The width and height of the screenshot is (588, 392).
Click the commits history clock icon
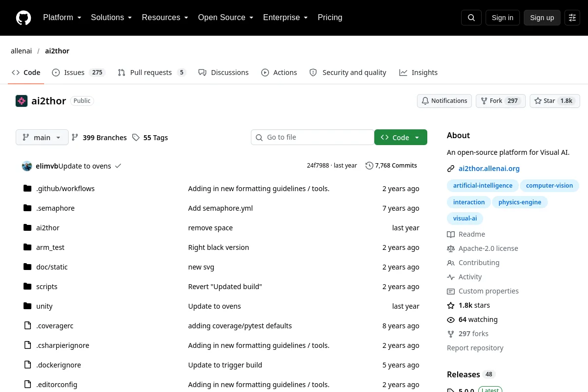369,166
